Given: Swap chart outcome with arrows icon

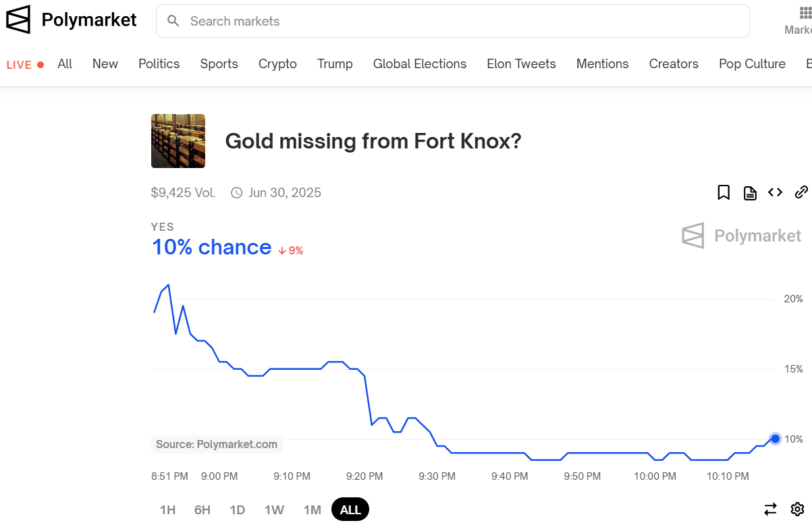Looking at the screenshot, I should [770, 509].
